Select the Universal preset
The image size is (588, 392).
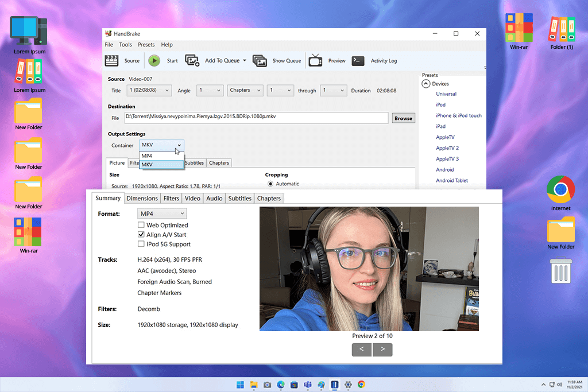coord(446,94)
